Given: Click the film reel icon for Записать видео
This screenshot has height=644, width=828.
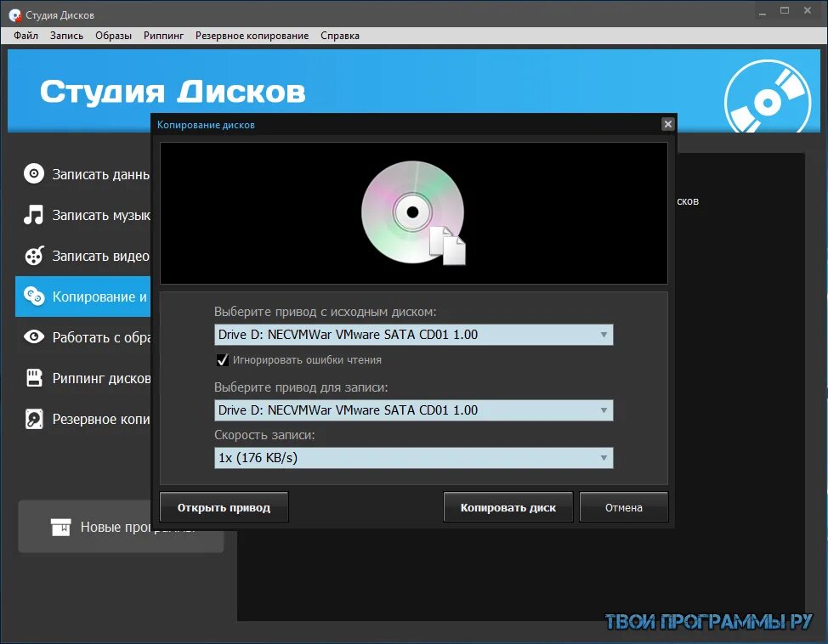Looking at the screenshot, I should (34, 256).
